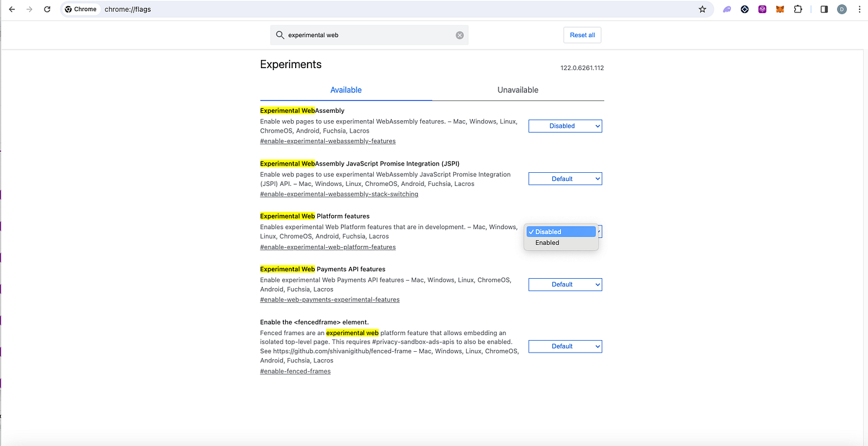The image size is (868, 446).
Task: Click the 'Enable the <fencedframe> element.' title
Action: [x=314, y=322]
